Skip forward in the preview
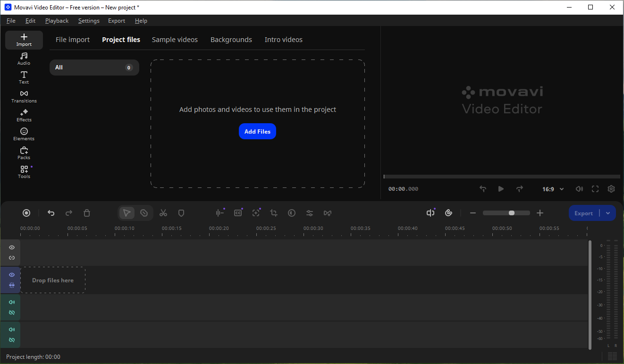Image resolution: width=624 pixels, height=364 pixels. point(520,189)
